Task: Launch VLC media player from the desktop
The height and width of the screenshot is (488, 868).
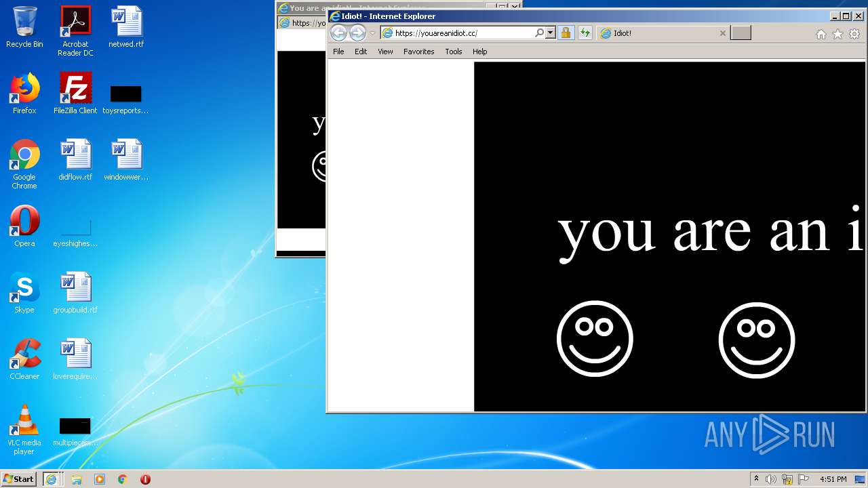Action: [x=24, y=430]
